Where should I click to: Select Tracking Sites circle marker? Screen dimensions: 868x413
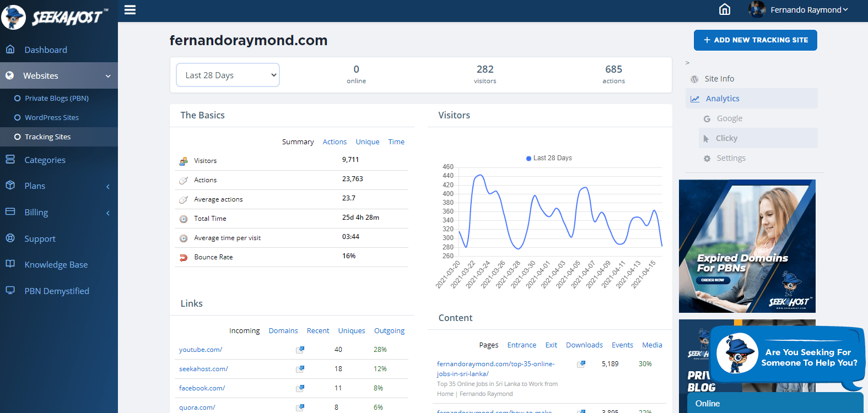18,137
